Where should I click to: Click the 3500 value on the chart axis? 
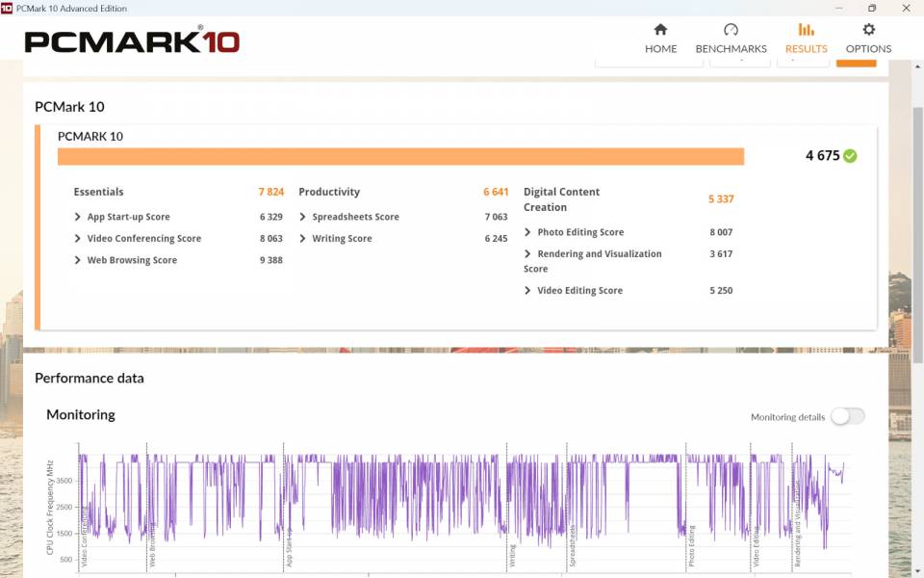coord(64,481)
